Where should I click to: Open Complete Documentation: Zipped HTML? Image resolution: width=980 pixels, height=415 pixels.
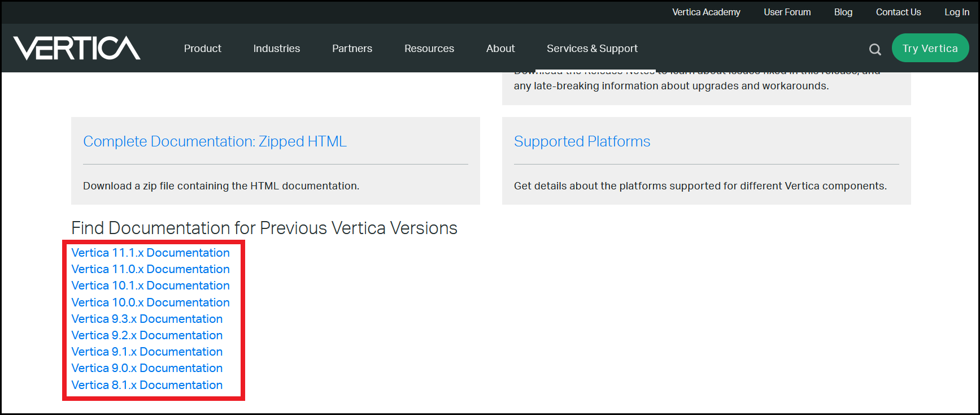(x=215, y=141)
